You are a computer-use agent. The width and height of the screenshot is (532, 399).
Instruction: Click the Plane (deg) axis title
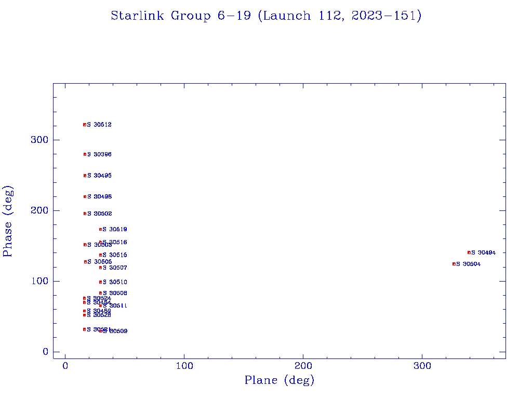280,380
